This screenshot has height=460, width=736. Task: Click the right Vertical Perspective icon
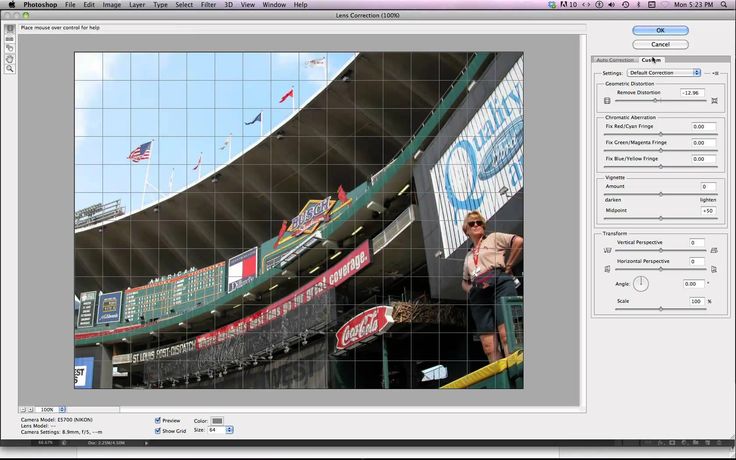point(714,250)
